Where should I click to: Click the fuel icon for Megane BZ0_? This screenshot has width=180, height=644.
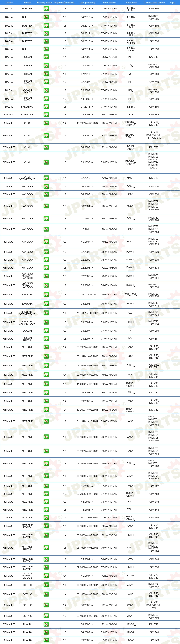pos(46,502)
